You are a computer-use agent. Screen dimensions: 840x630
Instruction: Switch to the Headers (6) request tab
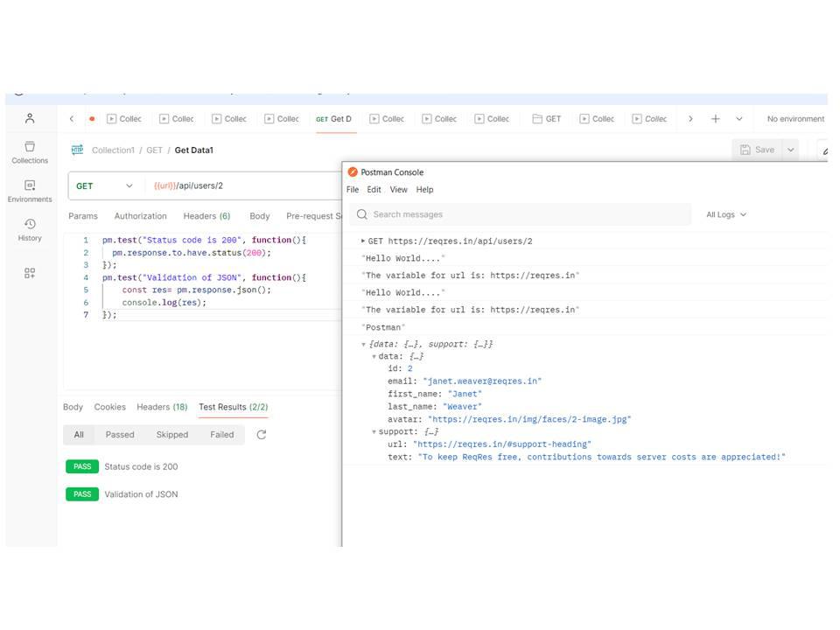(206, 216)
